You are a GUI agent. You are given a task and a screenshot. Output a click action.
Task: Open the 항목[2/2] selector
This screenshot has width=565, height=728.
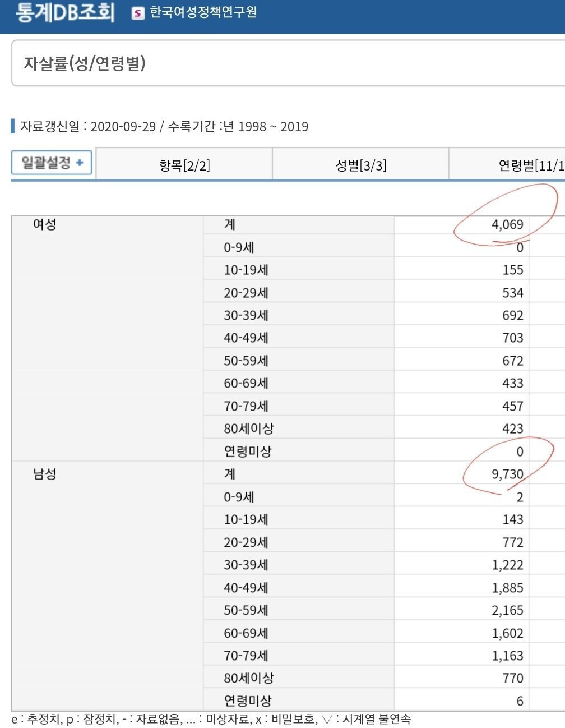click(x=184, y=165)
